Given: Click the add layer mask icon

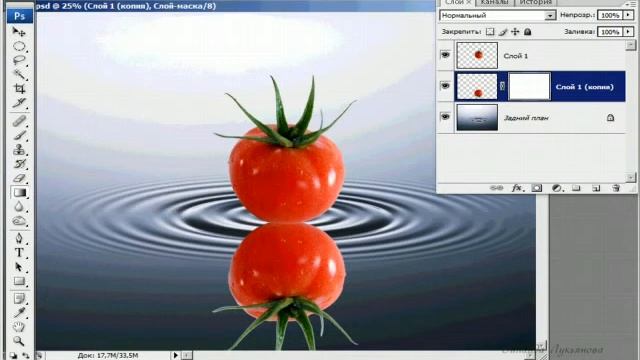Looking at the screenshot, I should tap(537, 188).
